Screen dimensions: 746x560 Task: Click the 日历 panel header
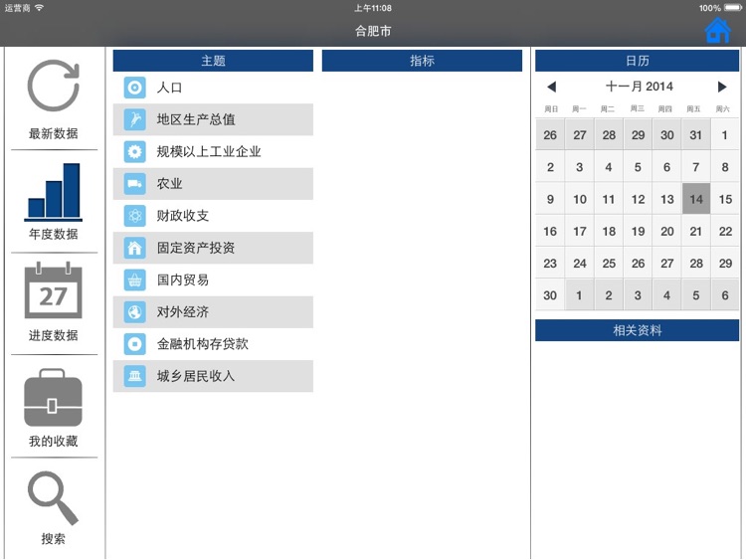637,61
